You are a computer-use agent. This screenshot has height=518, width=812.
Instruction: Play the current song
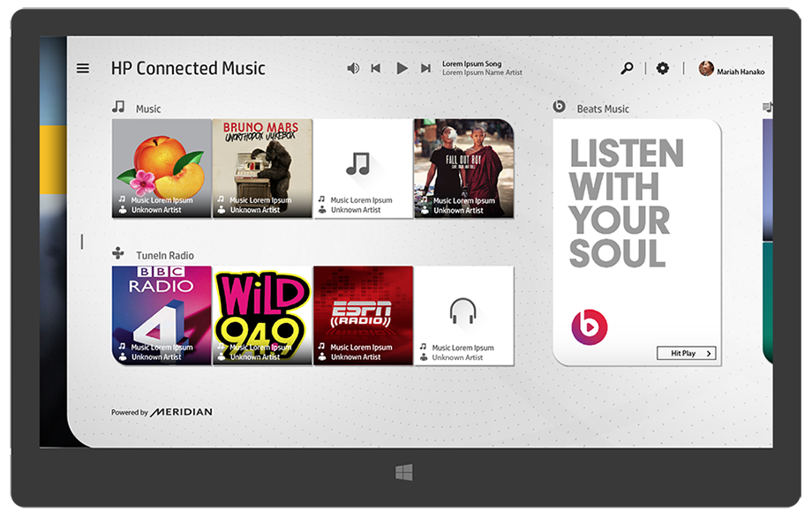pos(402,68)
